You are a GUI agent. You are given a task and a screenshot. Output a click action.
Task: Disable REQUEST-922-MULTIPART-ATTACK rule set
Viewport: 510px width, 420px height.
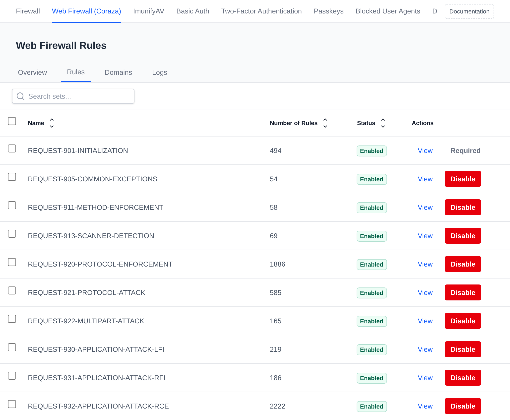coord(463,321)
